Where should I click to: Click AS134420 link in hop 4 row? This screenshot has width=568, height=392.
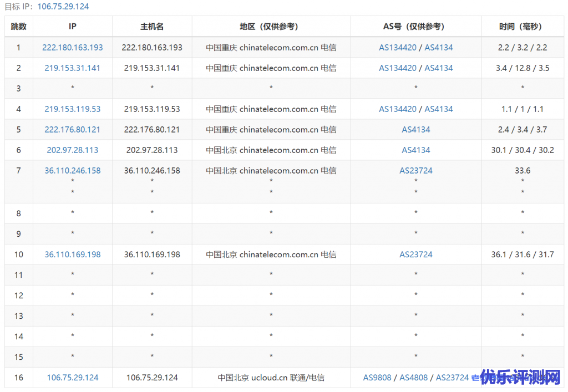pos(397,109)
